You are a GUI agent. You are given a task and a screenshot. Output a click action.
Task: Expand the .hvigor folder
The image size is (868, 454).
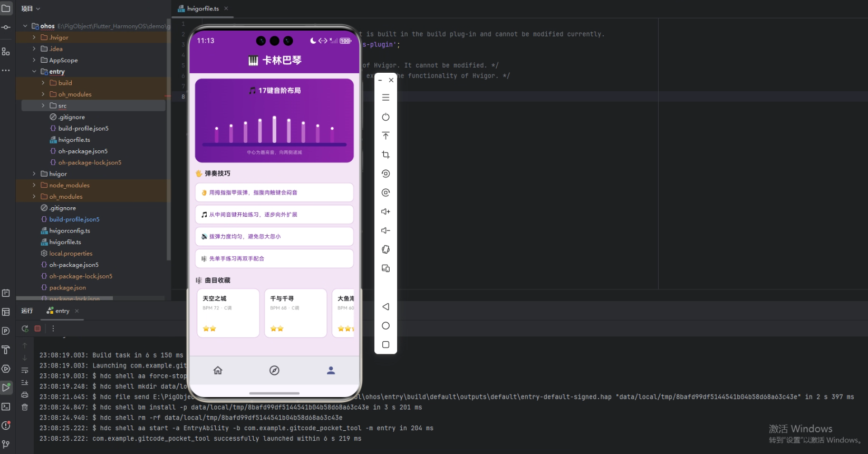pyautogui.click(x=34, y=37)
